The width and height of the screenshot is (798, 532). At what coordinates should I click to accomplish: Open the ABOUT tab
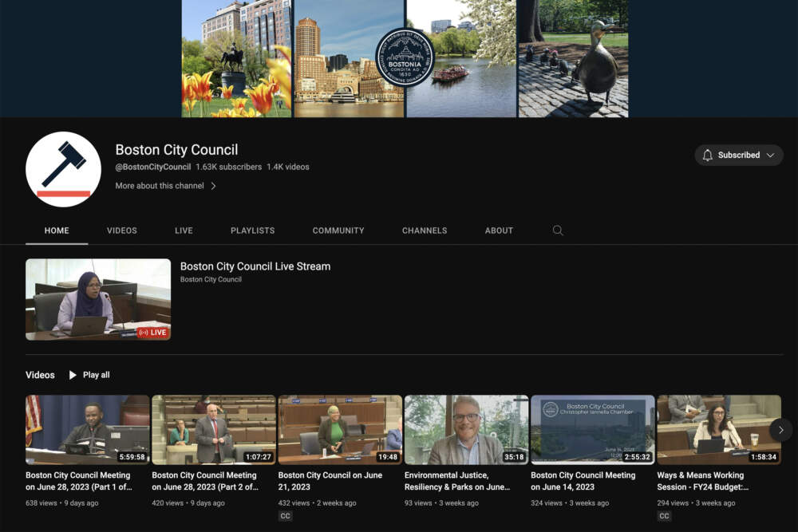[499, 231]
